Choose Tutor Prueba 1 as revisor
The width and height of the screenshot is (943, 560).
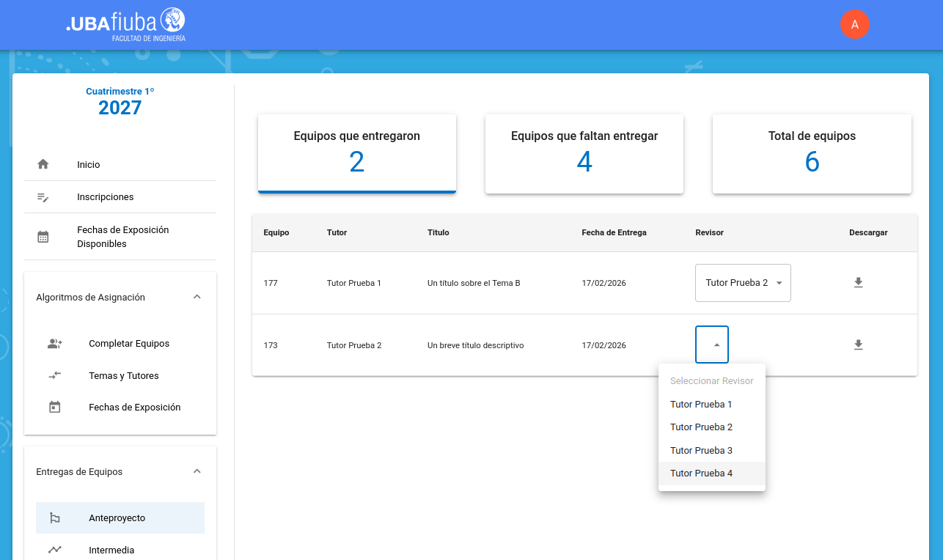(702, 405)
